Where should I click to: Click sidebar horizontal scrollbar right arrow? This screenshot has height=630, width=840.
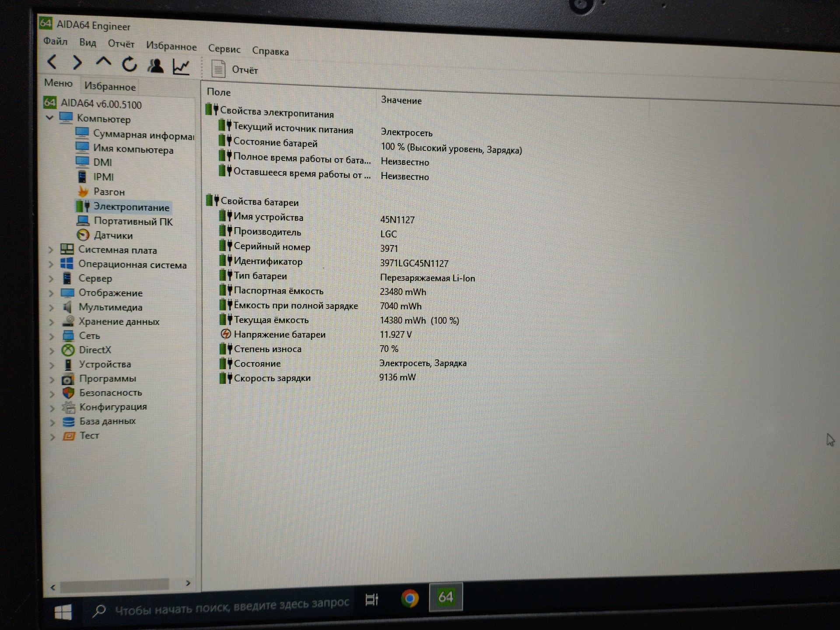(188, 583)
